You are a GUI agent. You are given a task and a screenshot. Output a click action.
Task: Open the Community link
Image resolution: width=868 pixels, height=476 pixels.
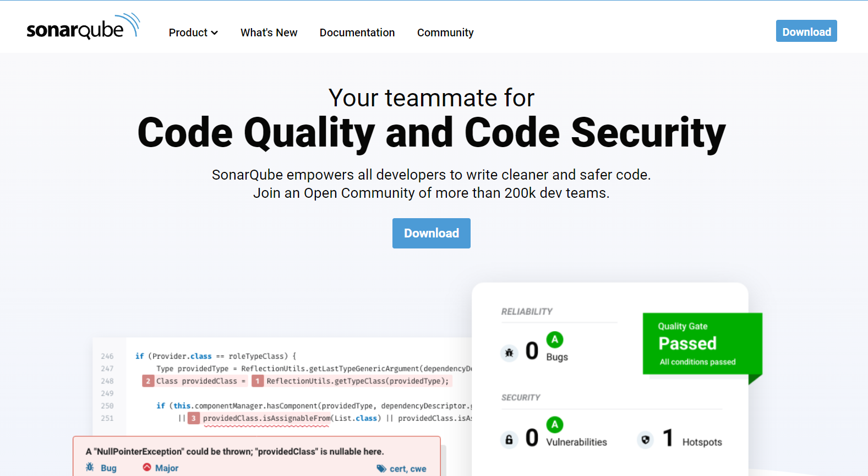coord(445,33)
